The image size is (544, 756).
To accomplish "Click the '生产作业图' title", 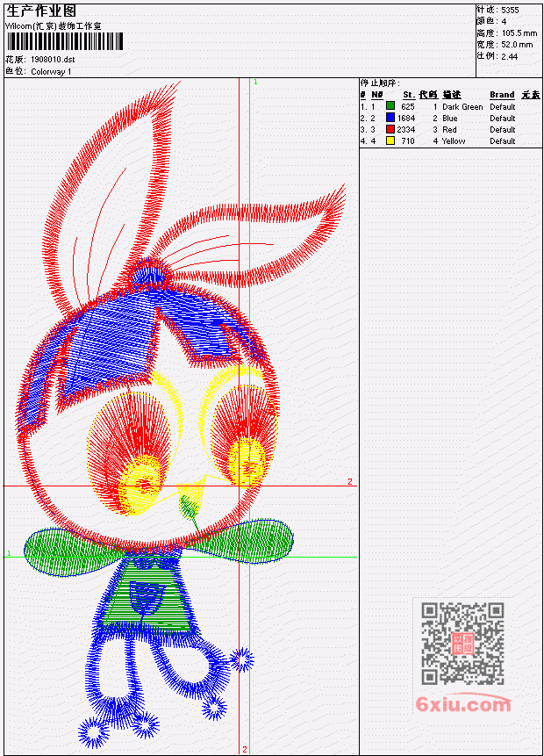I will [41, 11].
